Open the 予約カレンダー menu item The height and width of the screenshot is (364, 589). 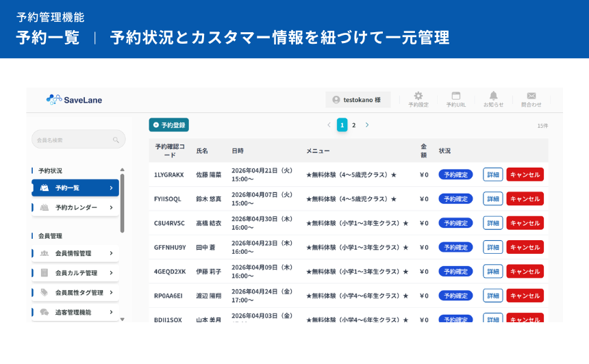75,207
